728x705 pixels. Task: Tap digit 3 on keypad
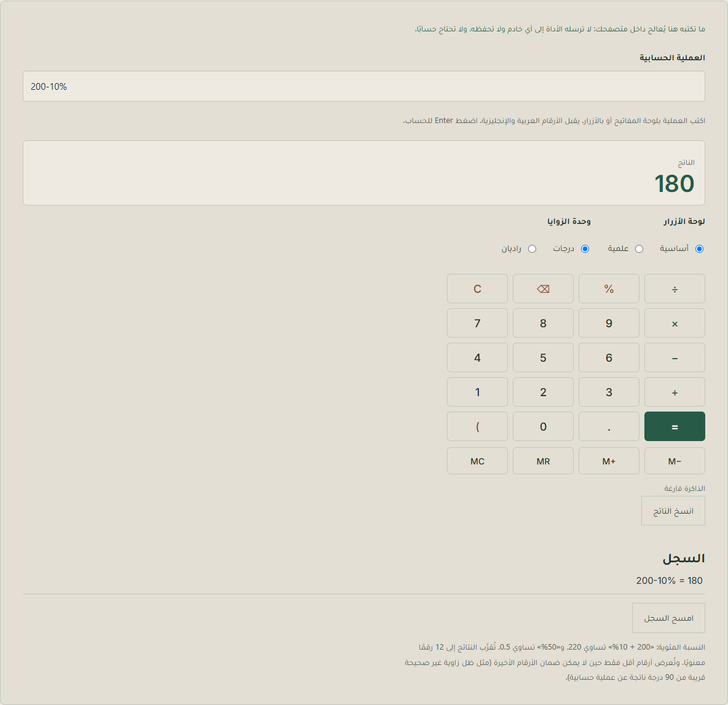click(609, 392)
